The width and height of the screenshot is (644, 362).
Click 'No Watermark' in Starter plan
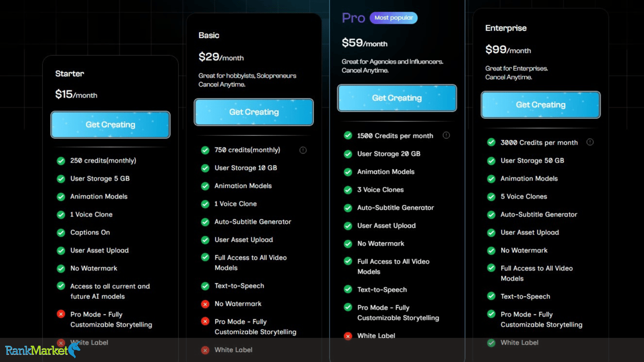(x=94, y=268)
